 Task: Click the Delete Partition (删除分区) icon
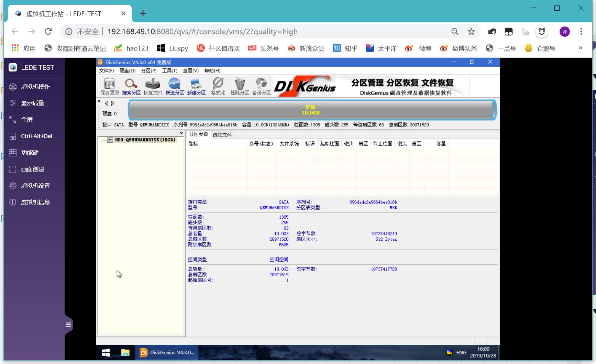(240, 86)
